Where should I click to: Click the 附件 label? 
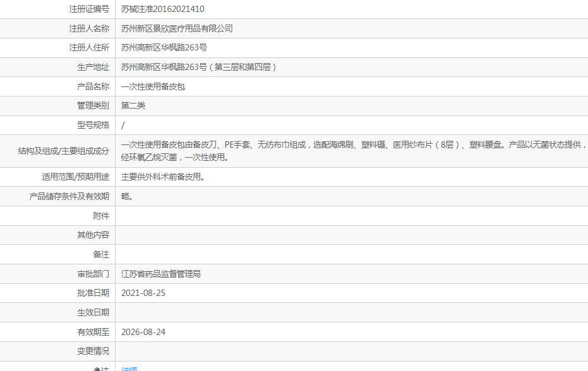point(101,216)
